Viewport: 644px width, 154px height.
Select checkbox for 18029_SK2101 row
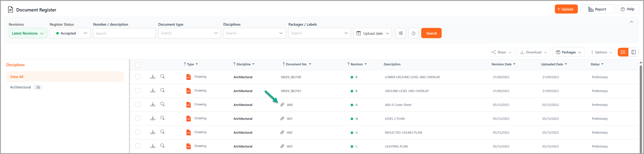pos(138,91)
